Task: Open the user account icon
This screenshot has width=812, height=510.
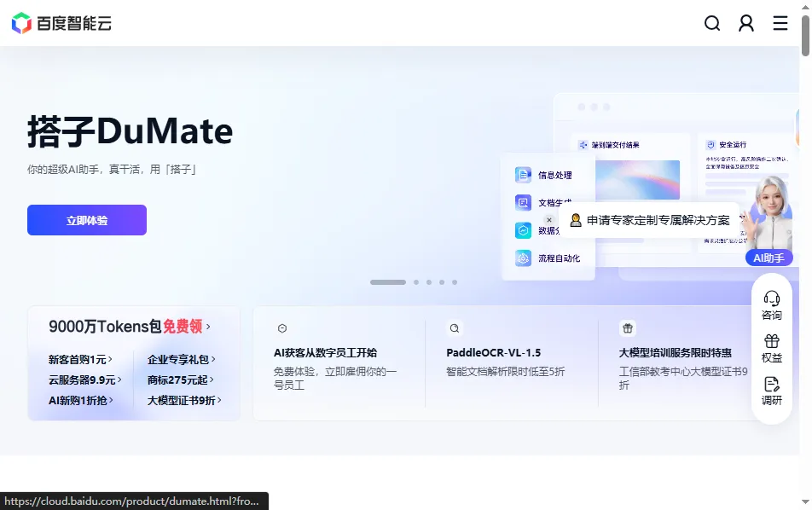Action: coord(746,23)
